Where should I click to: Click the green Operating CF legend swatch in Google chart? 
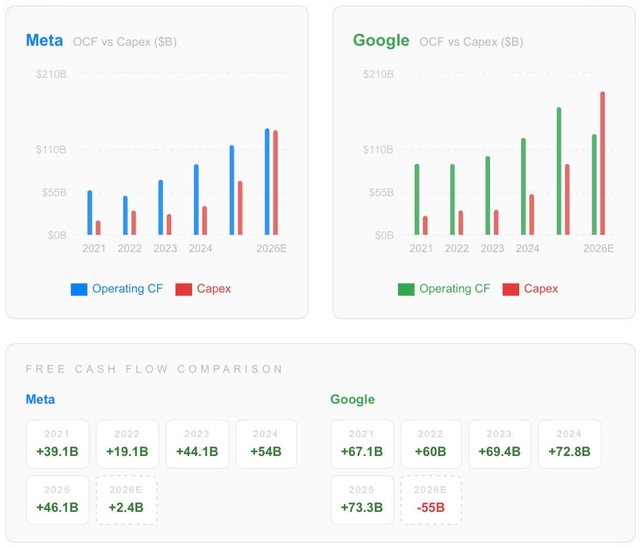[406, 289]
